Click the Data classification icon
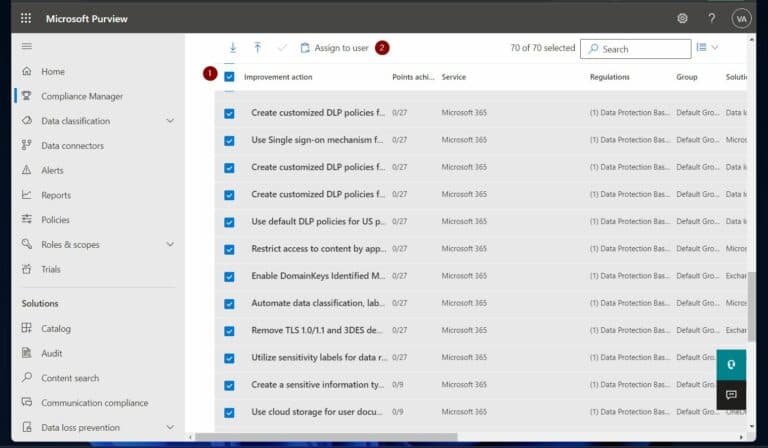 pos(27,120)
